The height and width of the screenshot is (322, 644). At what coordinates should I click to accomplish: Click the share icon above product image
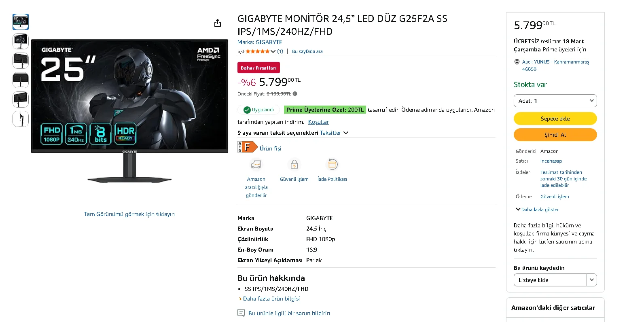pyautogui.click(x=218, y=23)
